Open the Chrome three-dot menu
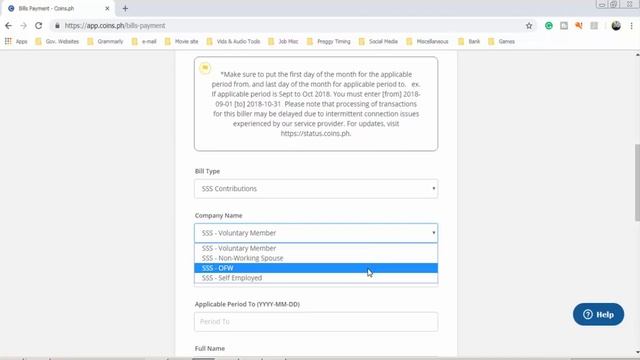 [x=631, y=26]
